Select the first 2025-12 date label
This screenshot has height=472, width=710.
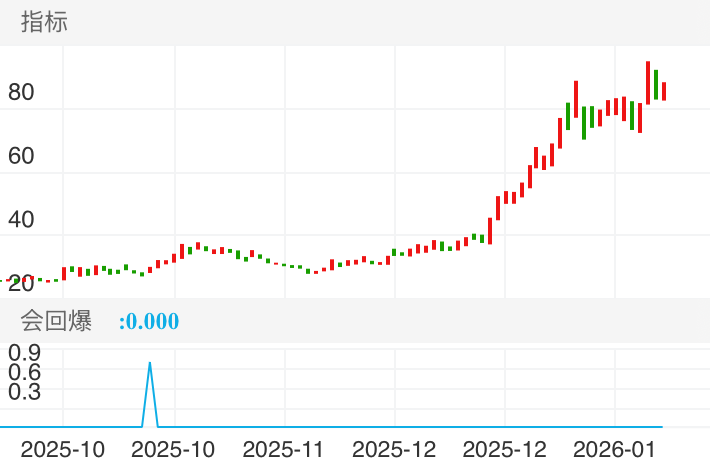click(x=395, y=448)
